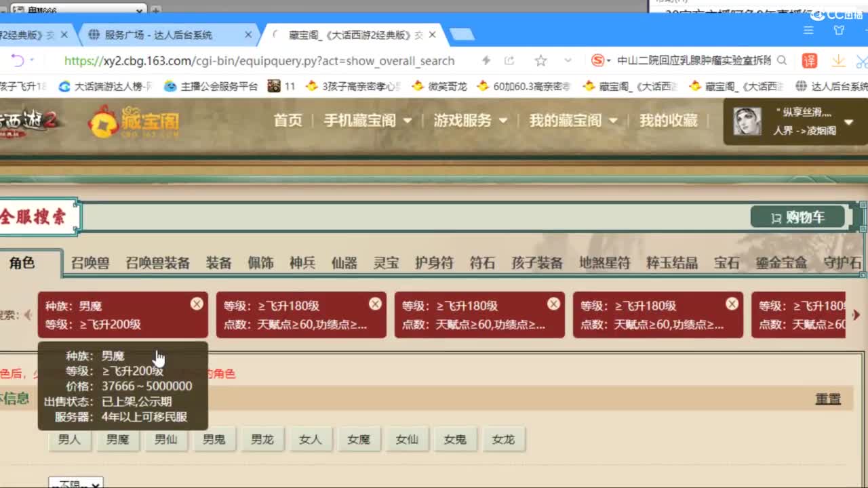The width and height of the screenshot is (868, 488).
Task: Open the orange translate 译 icon
Action: coord(810,60)
